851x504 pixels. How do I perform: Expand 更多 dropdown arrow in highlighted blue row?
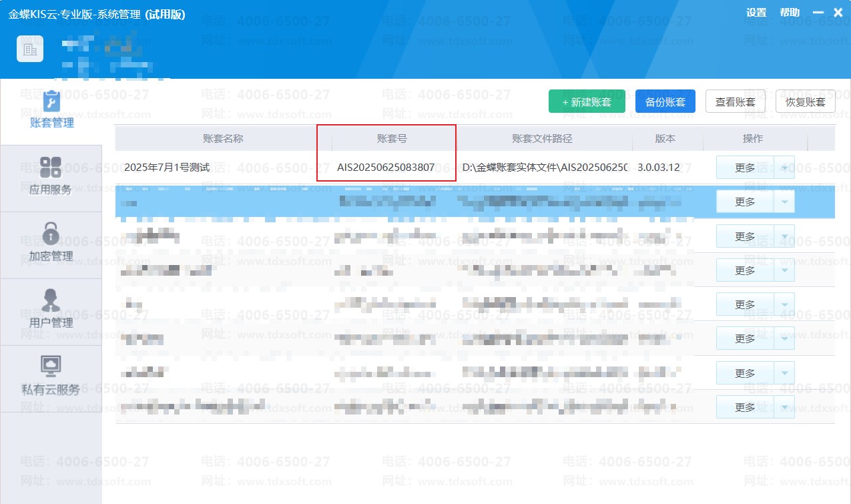click(784, 202)
